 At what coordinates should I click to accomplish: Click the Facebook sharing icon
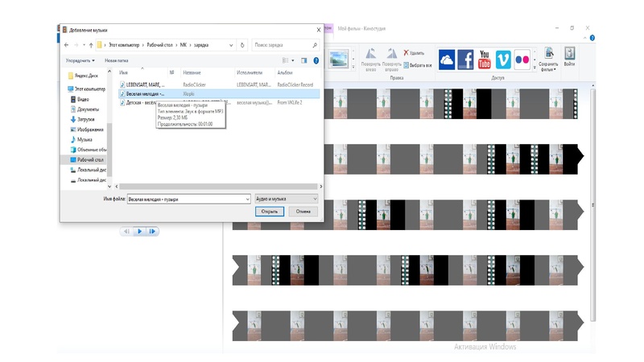click(464, 60)
